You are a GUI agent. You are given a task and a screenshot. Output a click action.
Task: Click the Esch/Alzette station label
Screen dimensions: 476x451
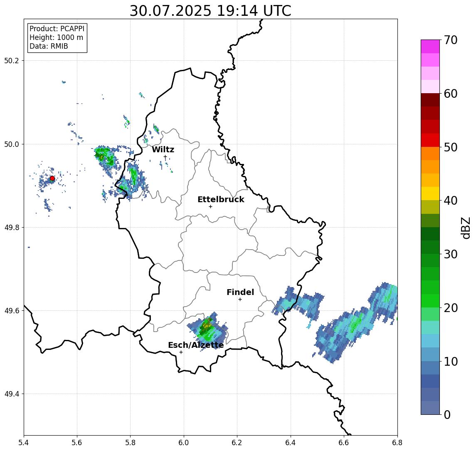tap(196, 345)
